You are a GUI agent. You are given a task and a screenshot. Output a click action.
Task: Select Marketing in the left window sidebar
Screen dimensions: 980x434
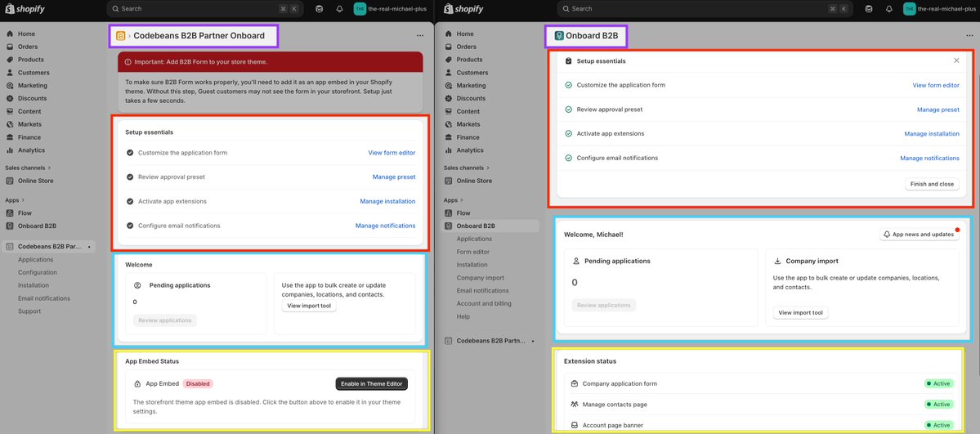[x=33, y=86]
